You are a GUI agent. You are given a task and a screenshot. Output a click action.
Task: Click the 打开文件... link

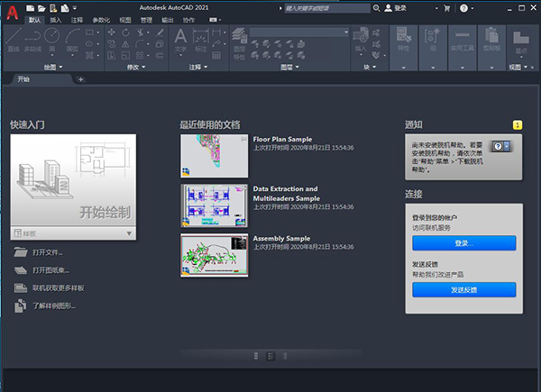(x=48, y=252)
